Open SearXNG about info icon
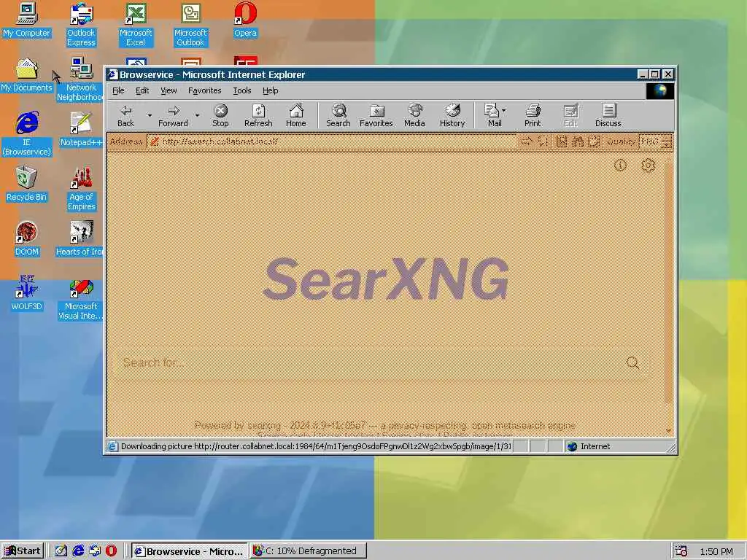The height and width of the screenshot is (560, 747). pyautogui.click(x=620, y=166)
